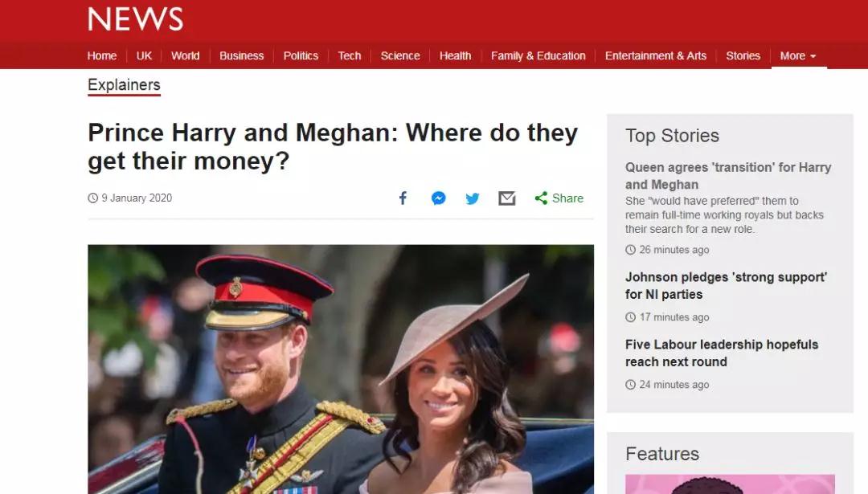
Task: Go to Family & Education section
Action: click(538, 56)
